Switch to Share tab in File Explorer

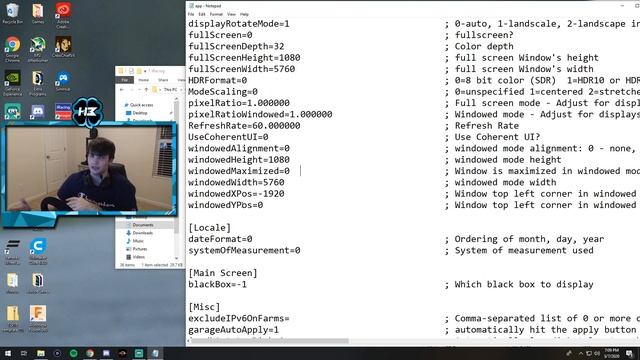click(x=163, y=80)
